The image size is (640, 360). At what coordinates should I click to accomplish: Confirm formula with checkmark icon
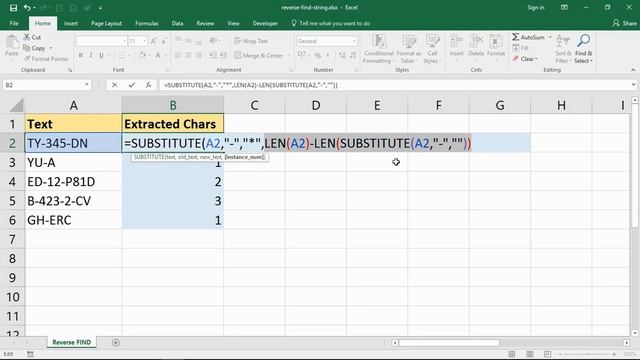point(131,85)
